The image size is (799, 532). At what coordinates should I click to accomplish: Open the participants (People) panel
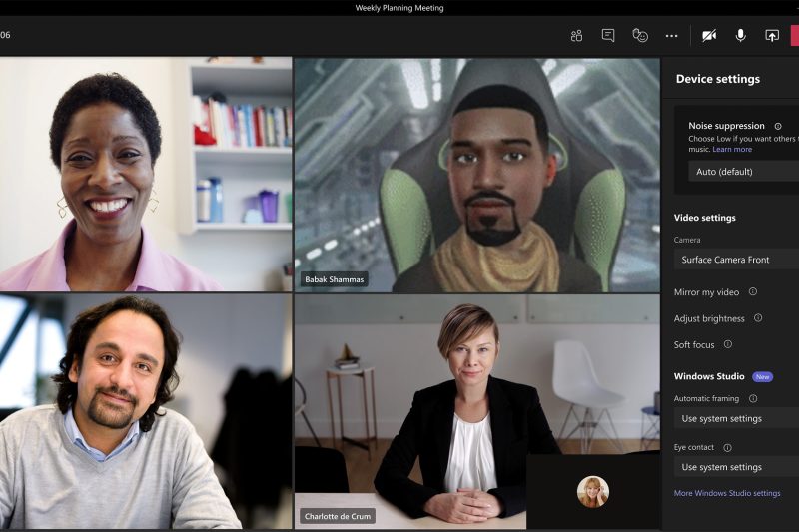coord(576,36)
